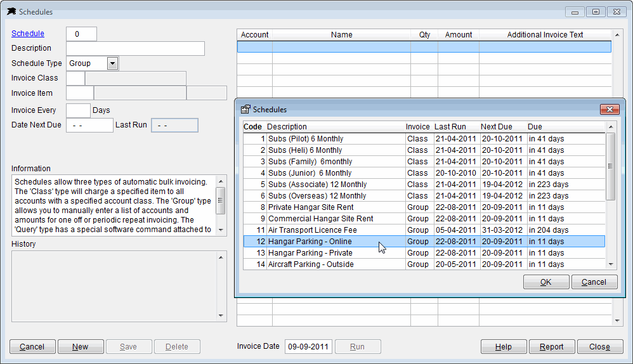Click scroll down arrow in Schedules dialog list
633x364 pixels.
(611, 264)
